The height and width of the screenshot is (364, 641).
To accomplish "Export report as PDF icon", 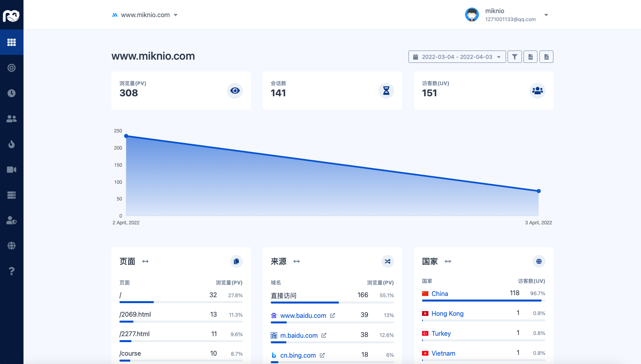I will [x=546, y=57].
